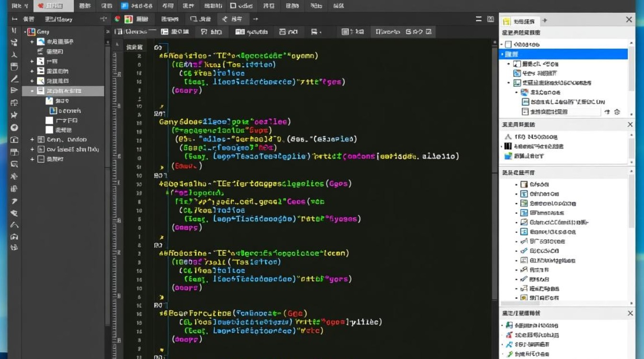Click the horizontal bars icon at editor top right
This screenshot has height=359, width=644.
479,19
